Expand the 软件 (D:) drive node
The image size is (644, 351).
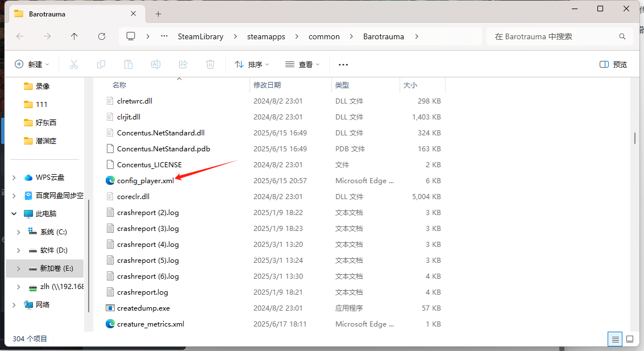click(19, 250)
